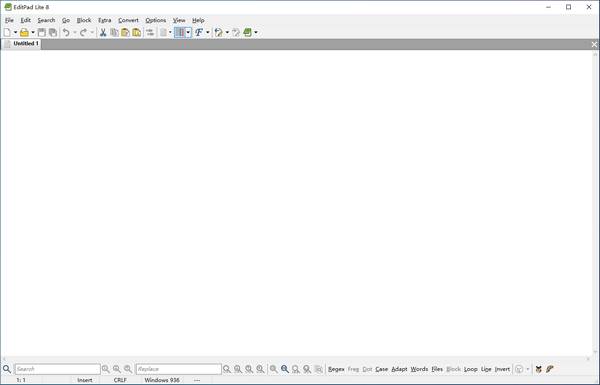Open the Undo history dropdown arrow
The width and height of the screenshot is (600, 385).
[x=75, y=33]
